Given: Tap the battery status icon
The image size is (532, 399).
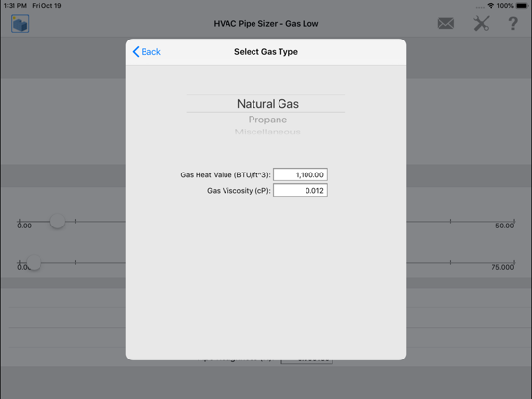Looking at the screenshot, I should [521, 6].
